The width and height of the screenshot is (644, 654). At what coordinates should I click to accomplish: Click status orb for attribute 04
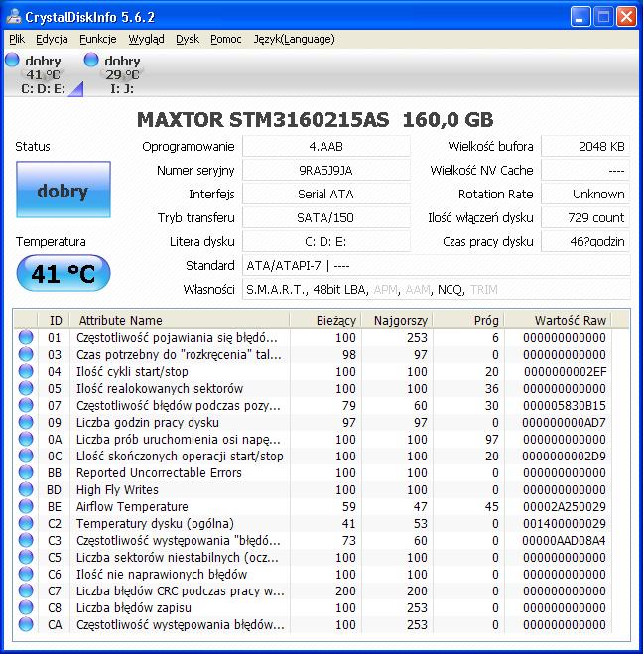(x=26, y=371)
